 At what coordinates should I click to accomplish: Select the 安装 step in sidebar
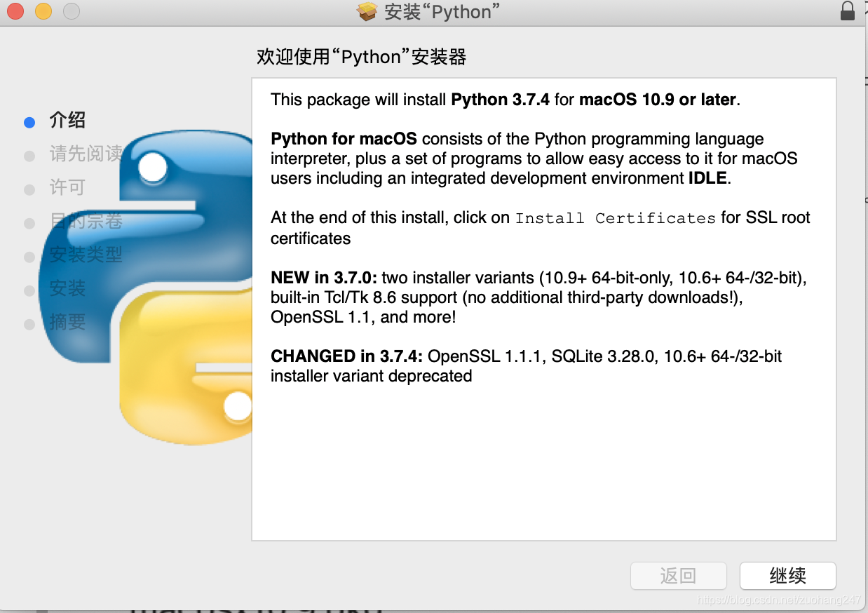[x=68, y=288]
